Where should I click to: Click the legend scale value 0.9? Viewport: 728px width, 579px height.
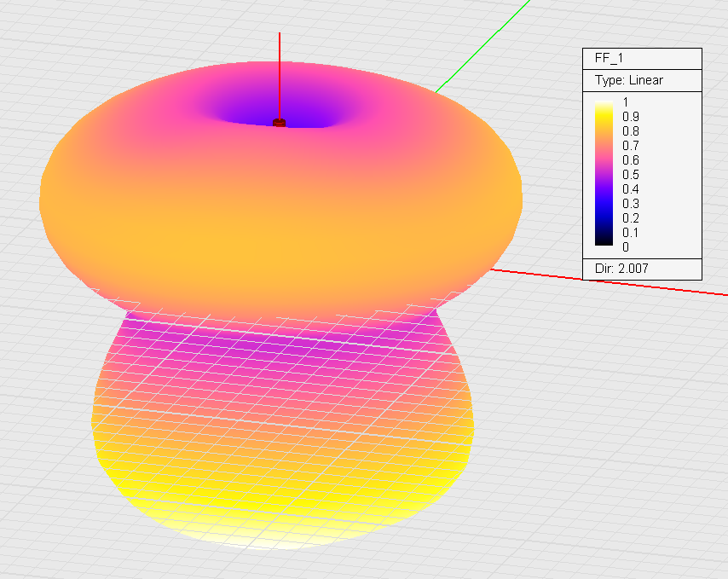coord(631,116)
